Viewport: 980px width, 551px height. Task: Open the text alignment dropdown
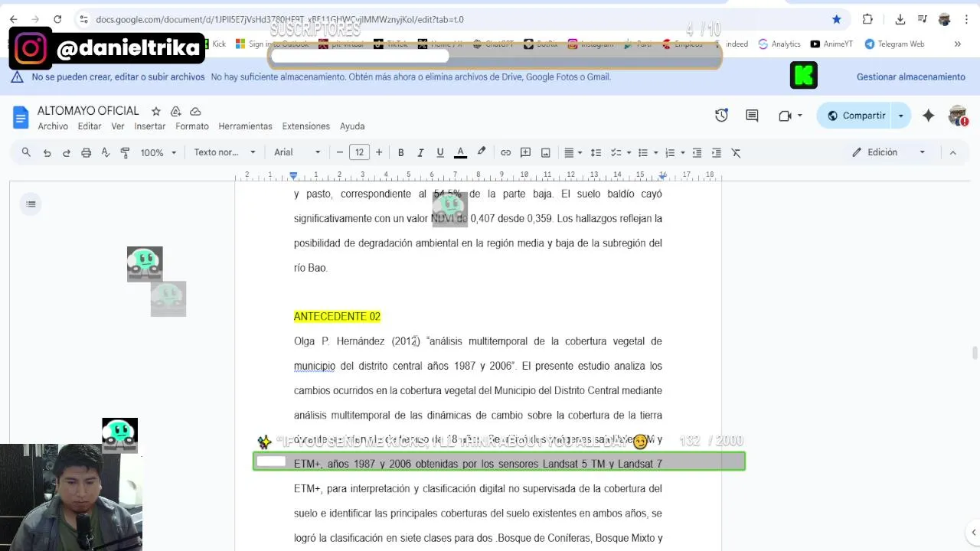pyautogui.click(x=573, y=152)
